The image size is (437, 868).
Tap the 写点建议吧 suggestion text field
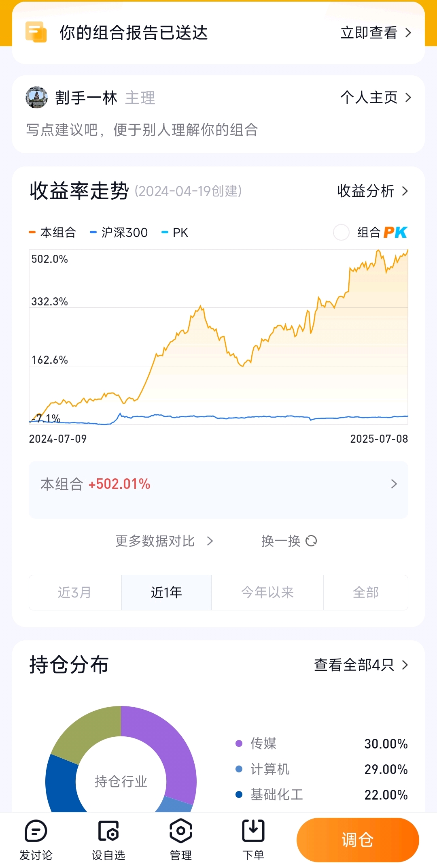tap(142, 130)
